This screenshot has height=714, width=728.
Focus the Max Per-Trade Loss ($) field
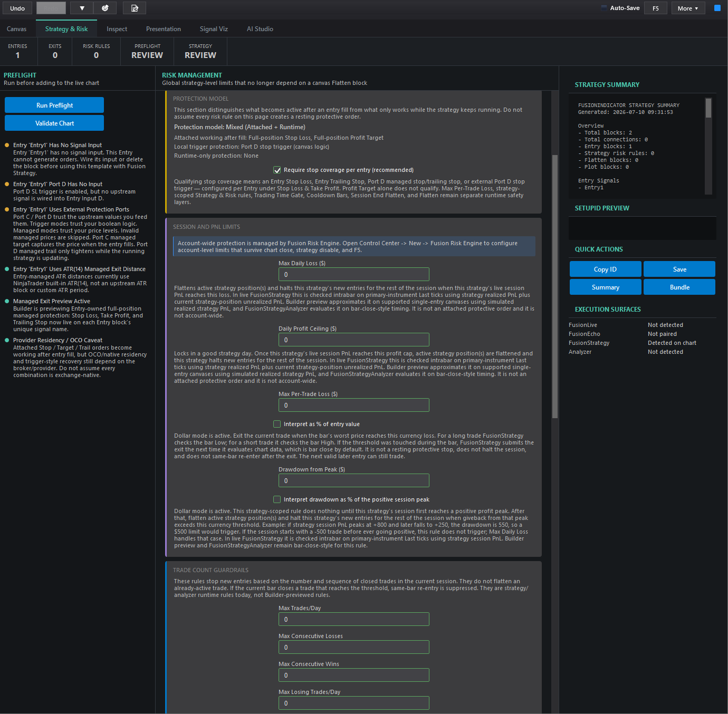coord(353,405)
